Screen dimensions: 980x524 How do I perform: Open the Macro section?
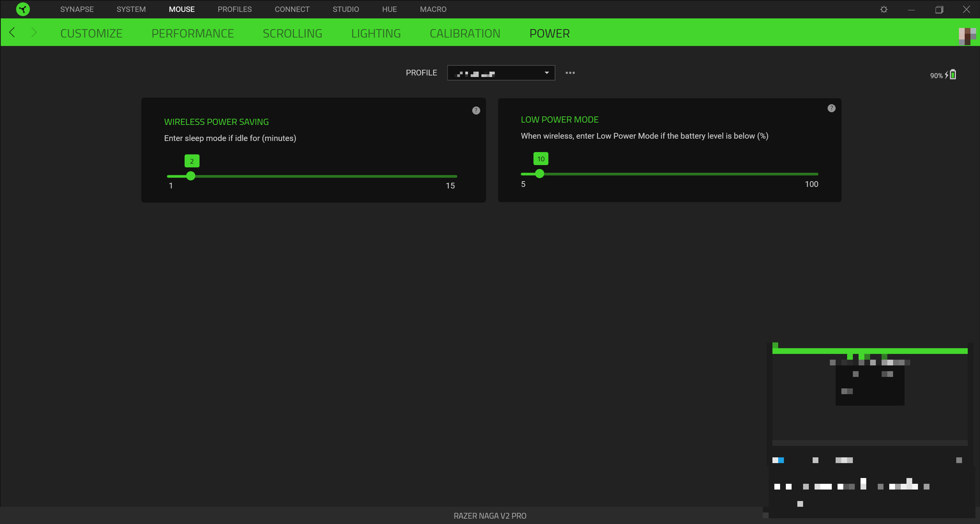tap(432, 9)
